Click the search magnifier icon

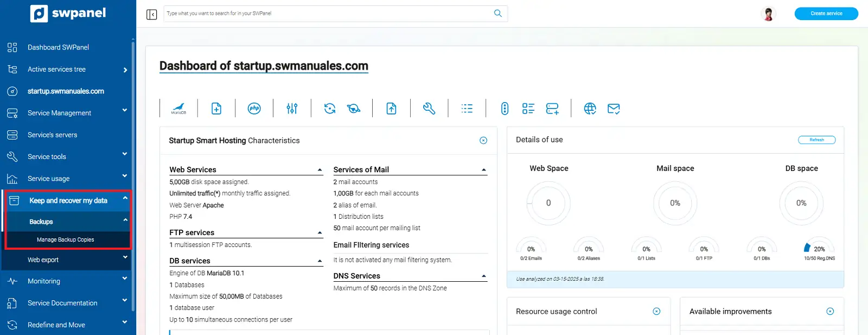click(497, 14)
